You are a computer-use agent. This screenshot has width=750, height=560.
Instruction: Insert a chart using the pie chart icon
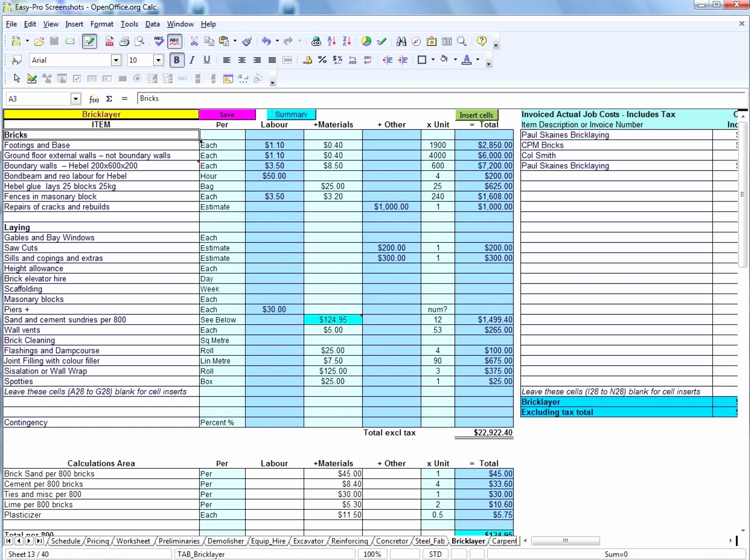tap(366, 41)
